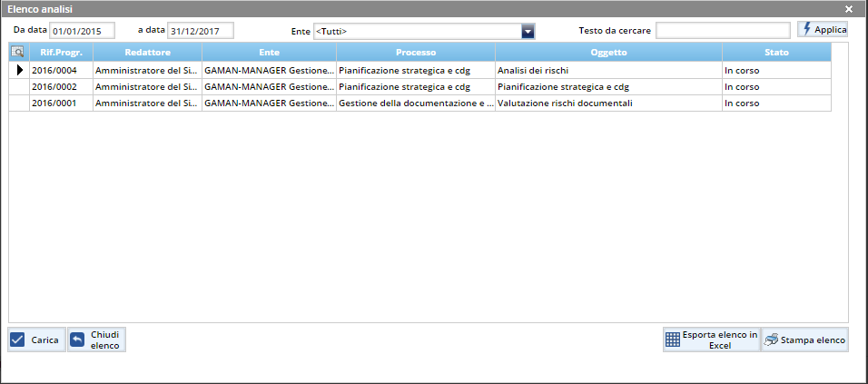Image resolution: width=868 pixels, height=384 pixels.
Task: Click the Redattore column header
Action: tap(147, 53)
